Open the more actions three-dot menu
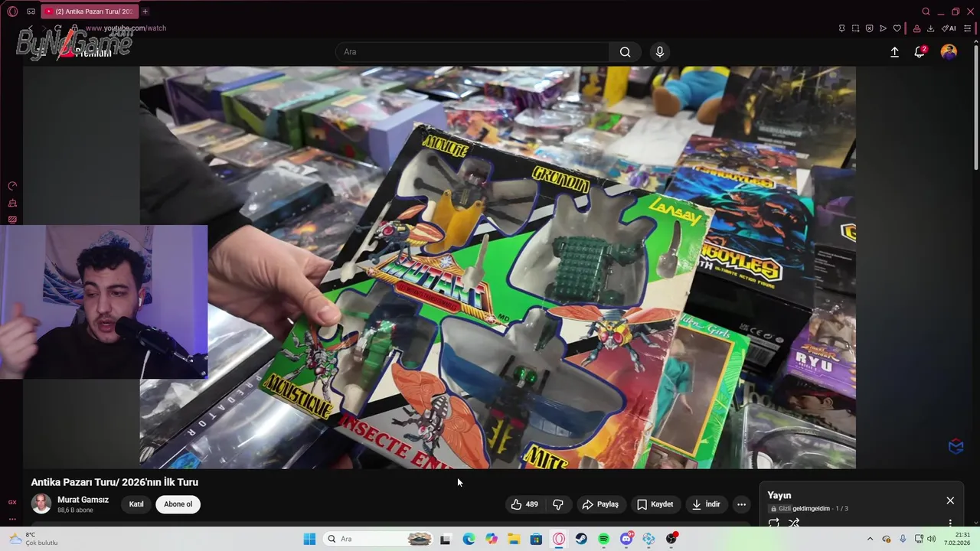Viewport: 980px width, 551px height. point(741,504)
